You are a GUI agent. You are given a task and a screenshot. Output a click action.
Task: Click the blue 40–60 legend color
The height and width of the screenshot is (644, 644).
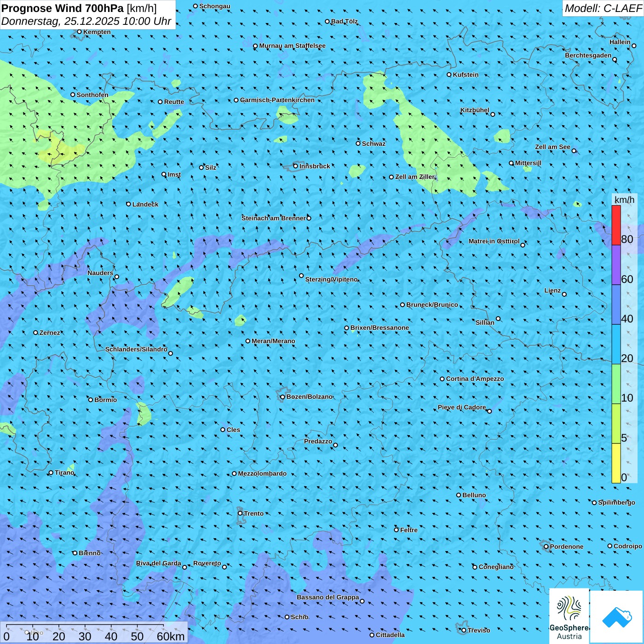[x=616, y=305]
